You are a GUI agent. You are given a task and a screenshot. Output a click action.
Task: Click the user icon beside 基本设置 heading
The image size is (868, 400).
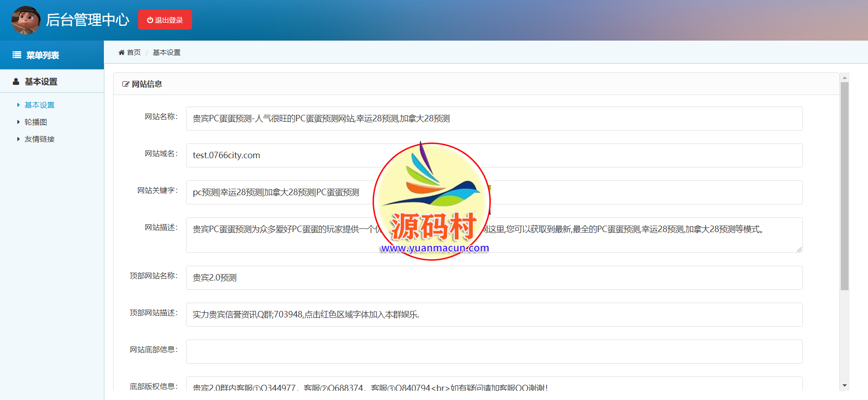[16, 82]
